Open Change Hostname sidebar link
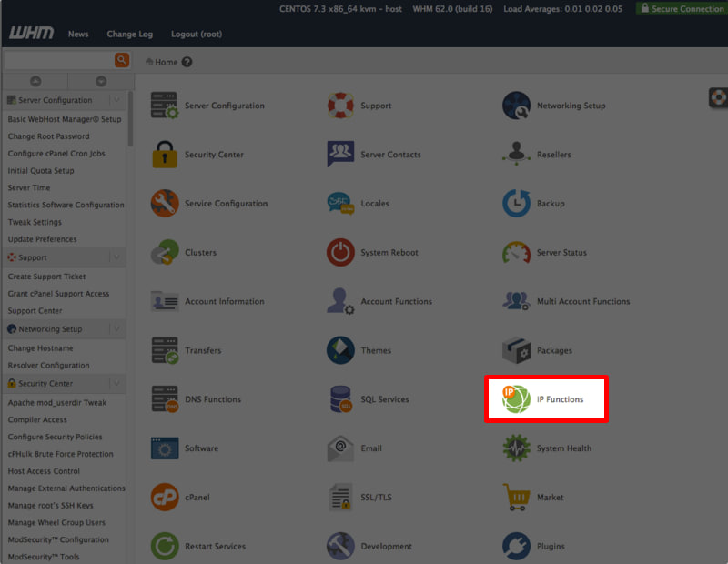728x564 pixels. pos(40,348)
